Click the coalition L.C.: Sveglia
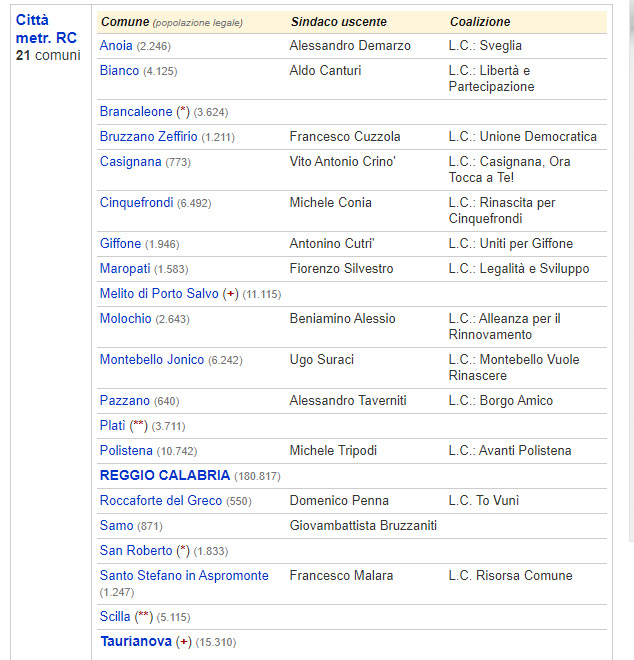The height and width of the screenshot is (660, 634). point(485,45)
